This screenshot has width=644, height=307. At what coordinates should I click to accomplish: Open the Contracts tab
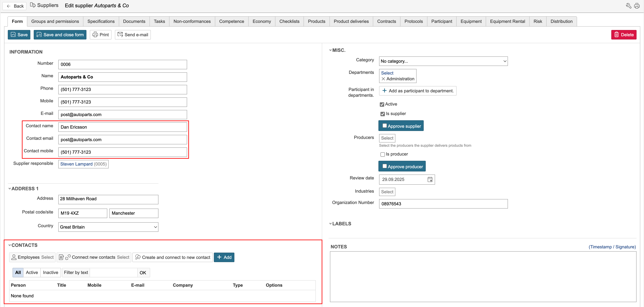[x=387, y=22]
